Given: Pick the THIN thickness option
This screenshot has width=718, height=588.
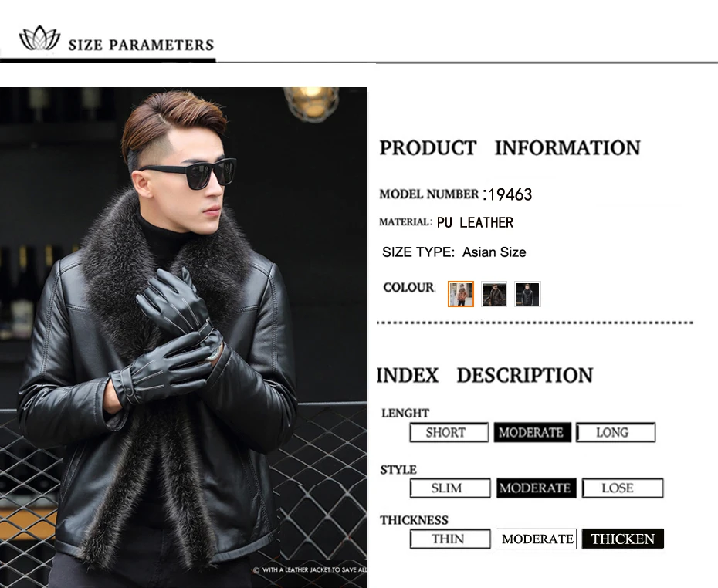Looking at the screenshot, I should click(450, 539).
